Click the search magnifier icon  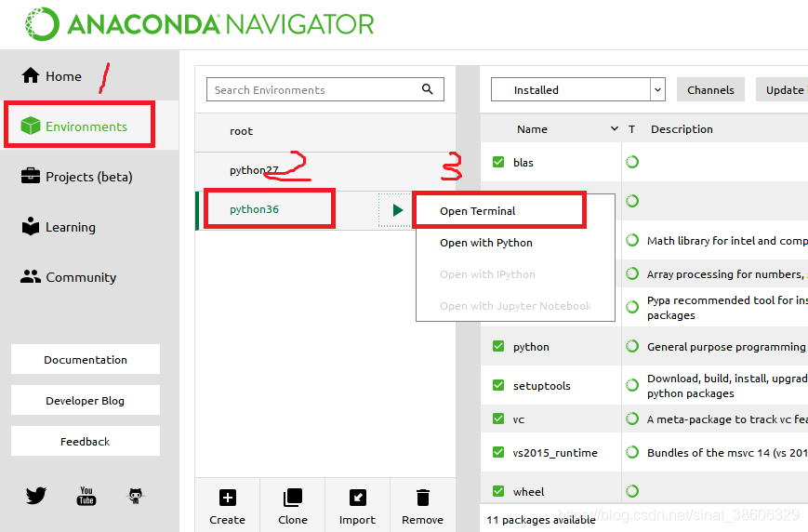coord(427,89)
